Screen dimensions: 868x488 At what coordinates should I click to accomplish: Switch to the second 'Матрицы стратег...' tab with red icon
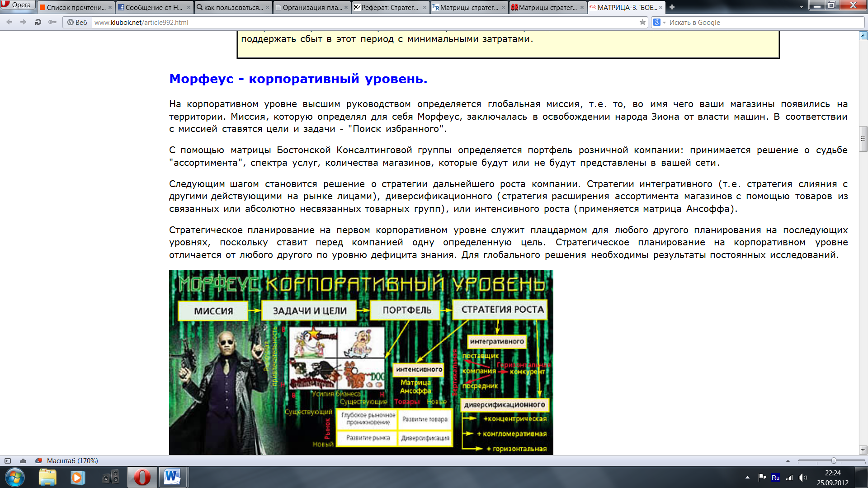pyautogui.click(x=547, y=7)
